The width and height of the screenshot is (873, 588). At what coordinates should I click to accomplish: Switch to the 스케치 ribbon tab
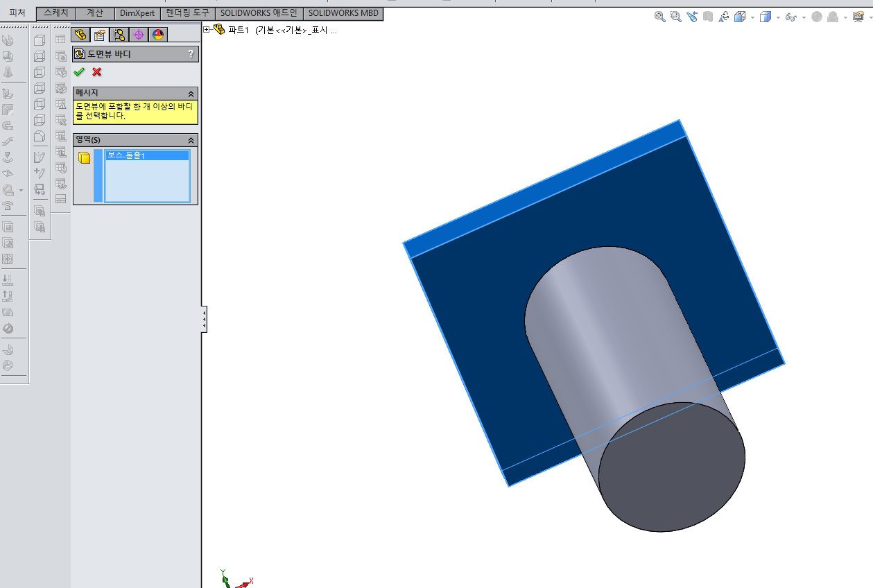pos(56,13)
